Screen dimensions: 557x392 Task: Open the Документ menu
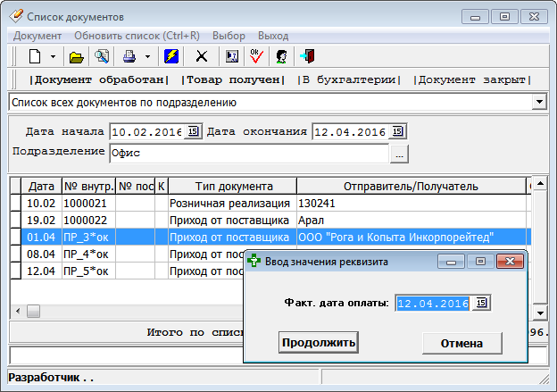[x=37, y=36]
